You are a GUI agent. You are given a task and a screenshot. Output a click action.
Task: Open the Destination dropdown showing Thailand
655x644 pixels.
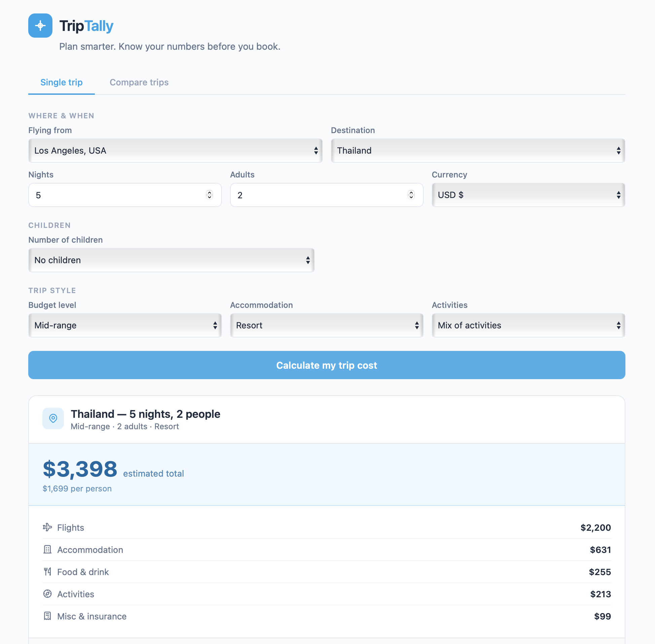click(x=478, y=151)
